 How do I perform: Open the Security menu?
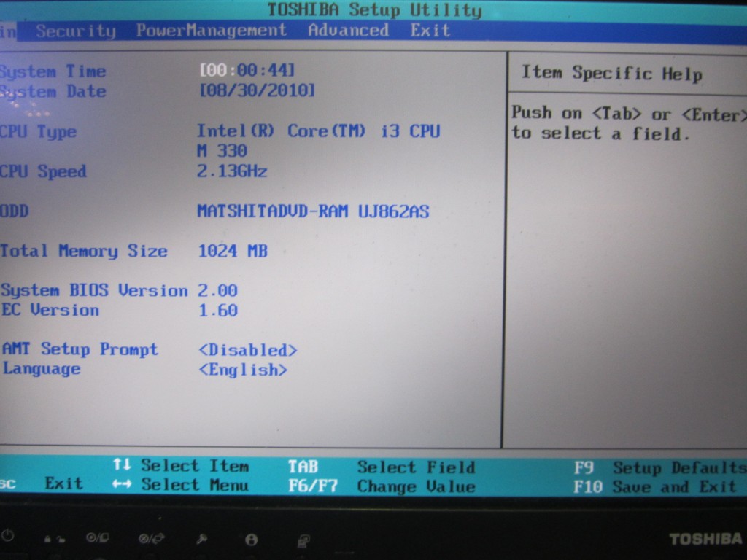coord(76,31)
